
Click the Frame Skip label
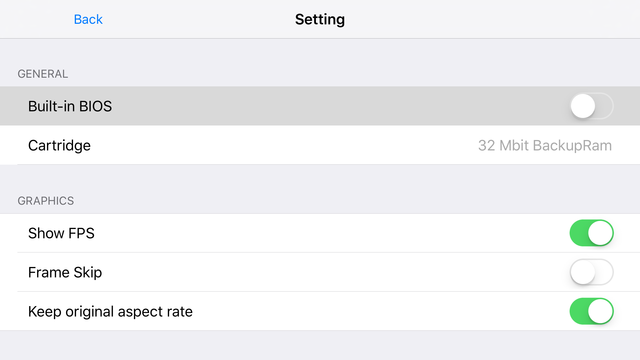(x=65, y=272)
